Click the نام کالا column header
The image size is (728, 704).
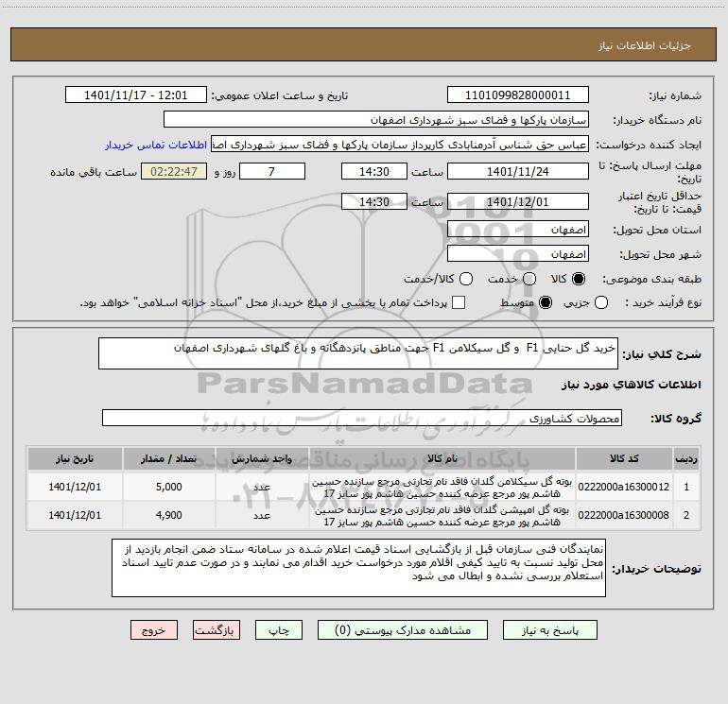coord(442,458)
